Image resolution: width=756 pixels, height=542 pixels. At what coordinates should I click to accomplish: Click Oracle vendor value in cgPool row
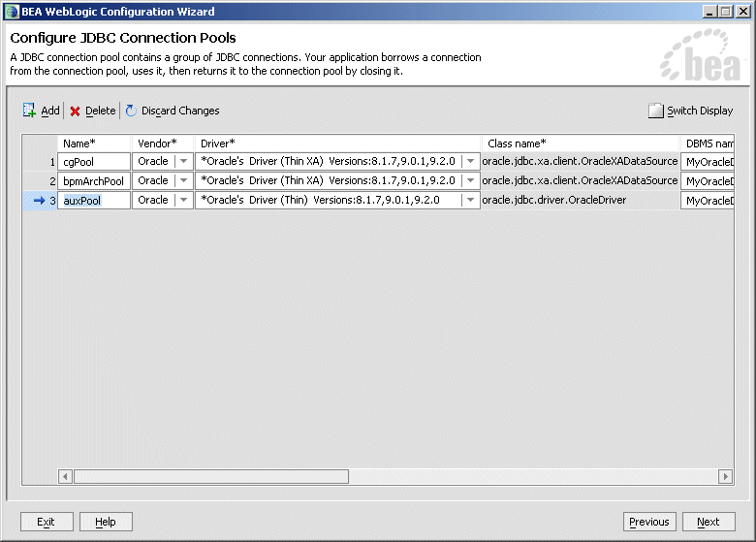(153, 161)
